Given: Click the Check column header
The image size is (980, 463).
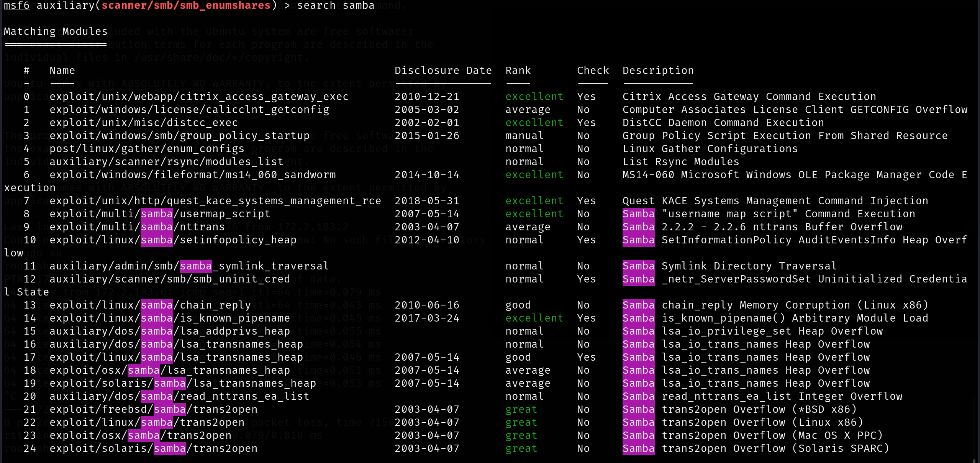Looking at the screenshot, I should tap(593, 71).
